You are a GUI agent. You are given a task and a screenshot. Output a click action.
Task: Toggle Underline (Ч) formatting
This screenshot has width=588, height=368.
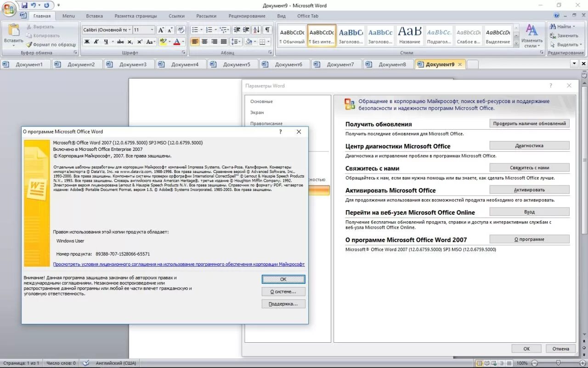coord(106,41)
